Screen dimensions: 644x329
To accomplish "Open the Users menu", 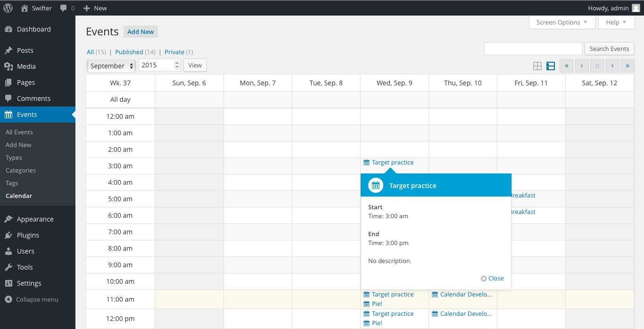I will click(x=38, y=251).
